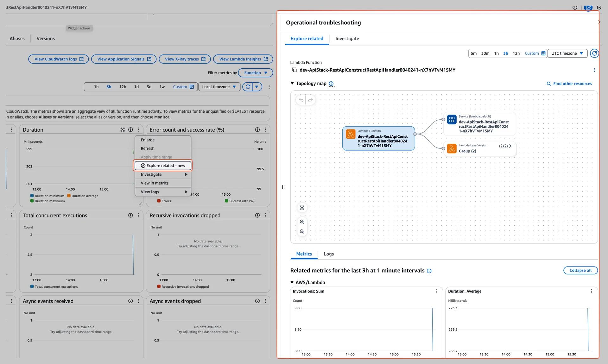Viewport: 608px width, 364px height.
Task: Open Invocations: Sum widget actions menu
Action: pyautogui.click(x=436, y=291)
